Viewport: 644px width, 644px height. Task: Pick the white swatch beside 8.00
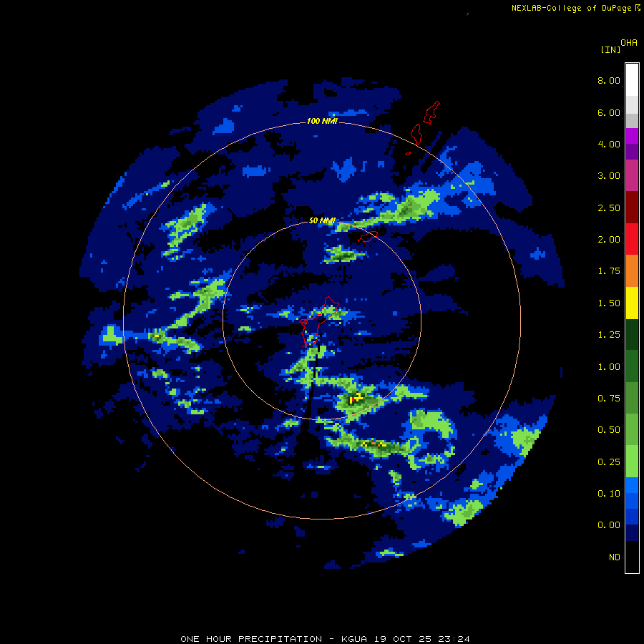(632, 80)
